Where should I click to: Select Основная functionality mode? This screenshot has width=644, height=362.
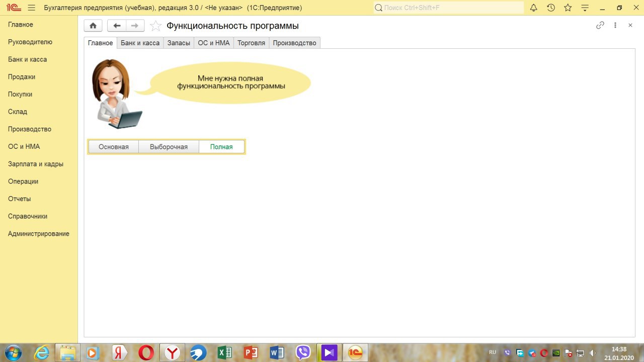[114, 147]
